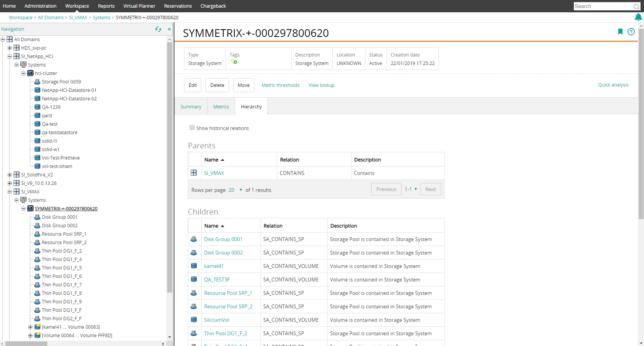Screen dimensions: 644x346
Task: Open the View lookup link
Action: point(322,85)
